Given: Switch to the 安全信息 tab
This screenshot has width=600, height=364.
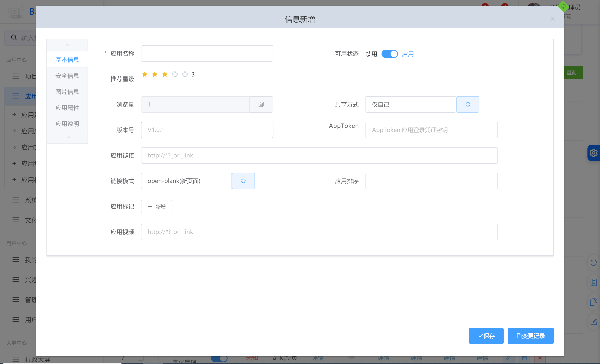Looking at the screenshot, I should (x=67, y=76).
